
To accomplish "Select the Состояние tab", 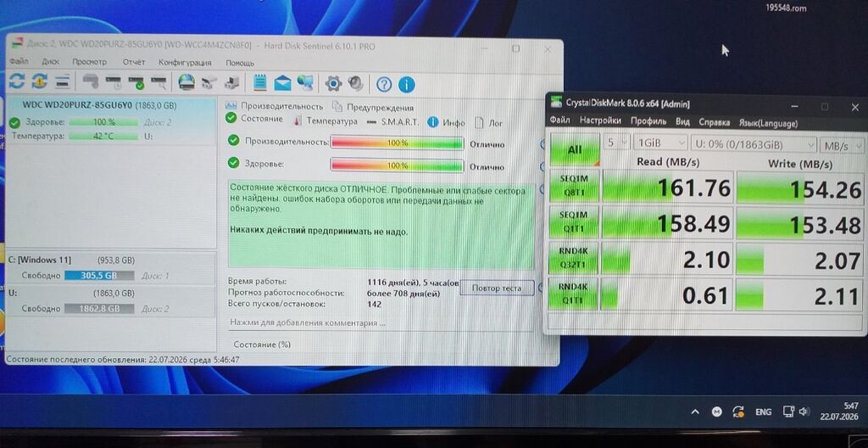I will click(x=254, y=119).
